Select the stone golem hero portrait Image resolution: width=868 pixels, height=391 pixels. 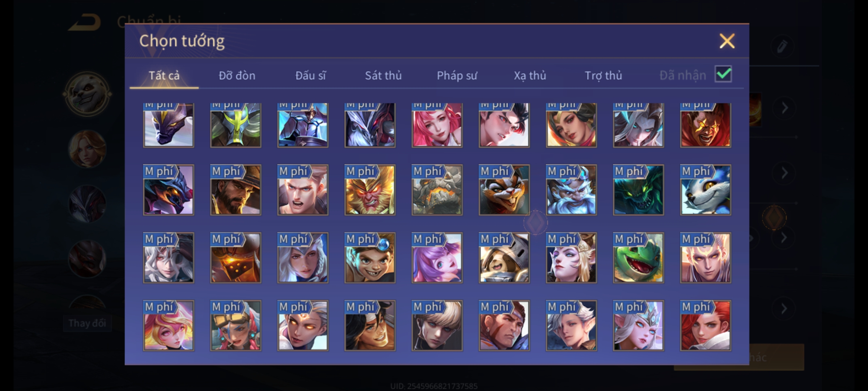pos(437,190)
